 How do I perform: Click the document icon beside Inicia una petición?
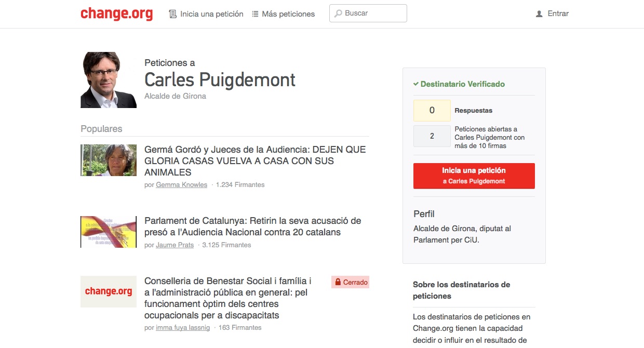[x=173, y=14]
